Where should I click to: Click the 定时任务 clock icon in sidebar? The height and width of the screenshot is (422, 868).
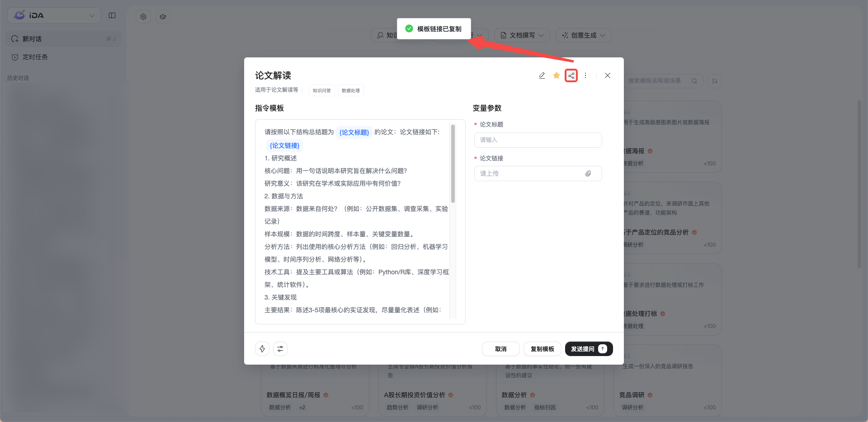pos(15,57)
